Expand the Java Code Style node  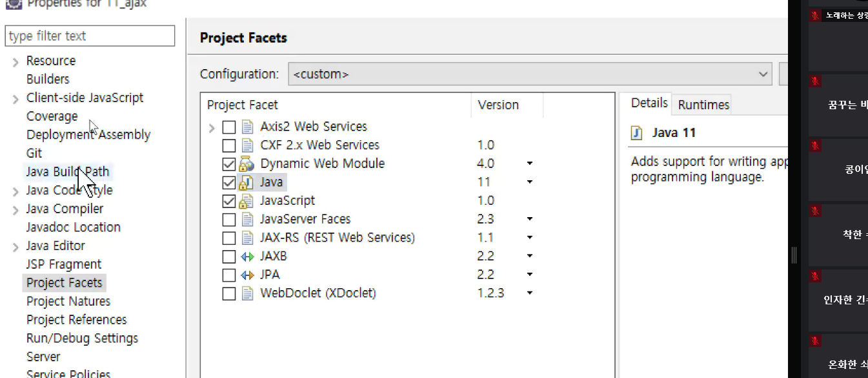(15, 191)
